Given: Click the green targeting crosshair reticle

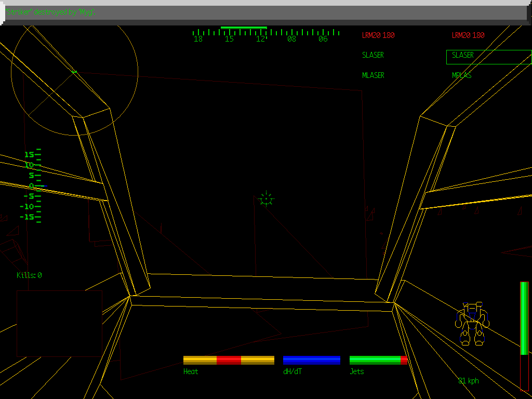Looking at the screenshot, I should (x=265, y=198).
